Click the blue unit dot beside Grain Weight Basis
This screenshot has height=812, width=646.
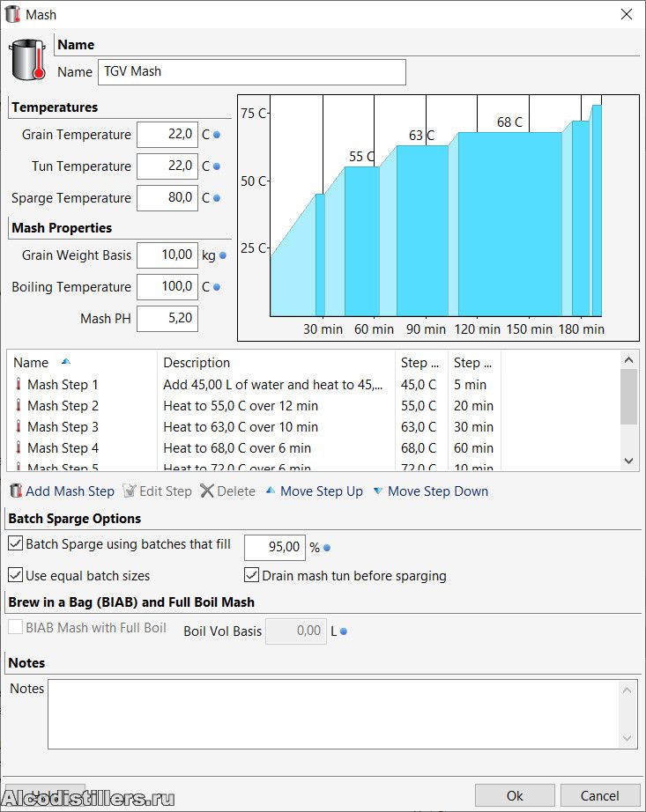click(x=223, y=256)
